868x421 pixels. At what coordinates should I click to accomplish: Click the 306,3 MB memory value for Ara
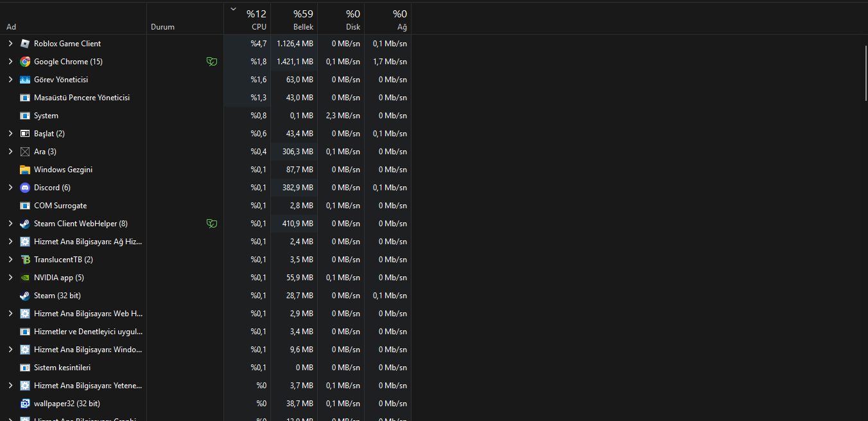(x=299, y=152)
